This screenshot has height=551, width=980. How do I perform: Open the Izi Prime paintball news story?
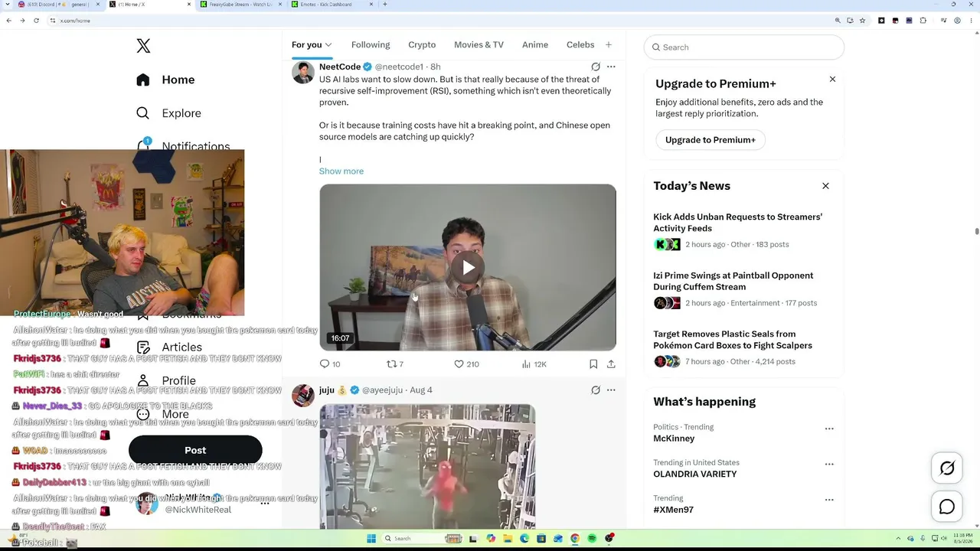point(733,281)
